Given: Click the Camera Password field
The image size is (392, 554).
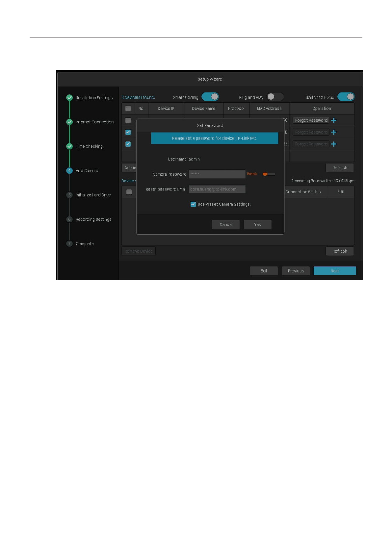Looking at the screenshot, I should click(x=217, y=174).
